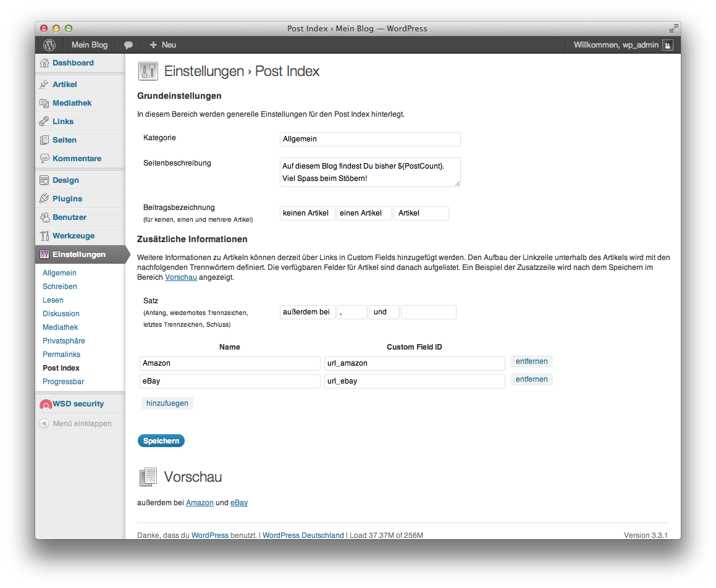The height and width of the screenshot is (588, 716).
Task: Open the comments bubble icon in admin bar
Action: tap(128, 45)
